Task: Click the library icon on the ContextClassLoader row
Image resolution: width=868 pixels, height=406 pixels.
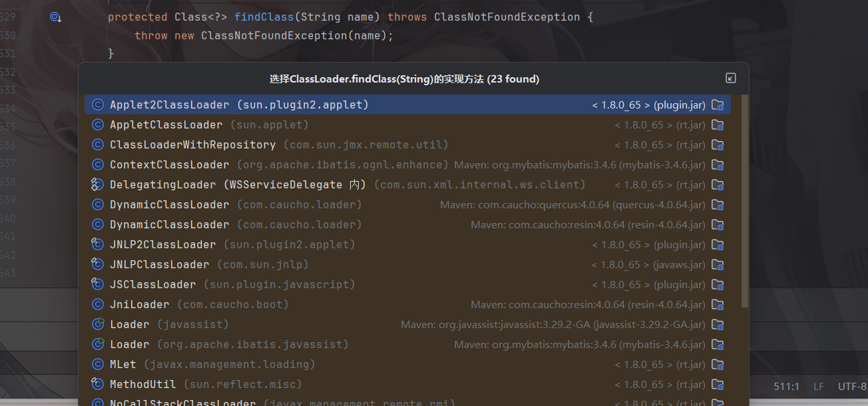Action: (x=718, y=164)
